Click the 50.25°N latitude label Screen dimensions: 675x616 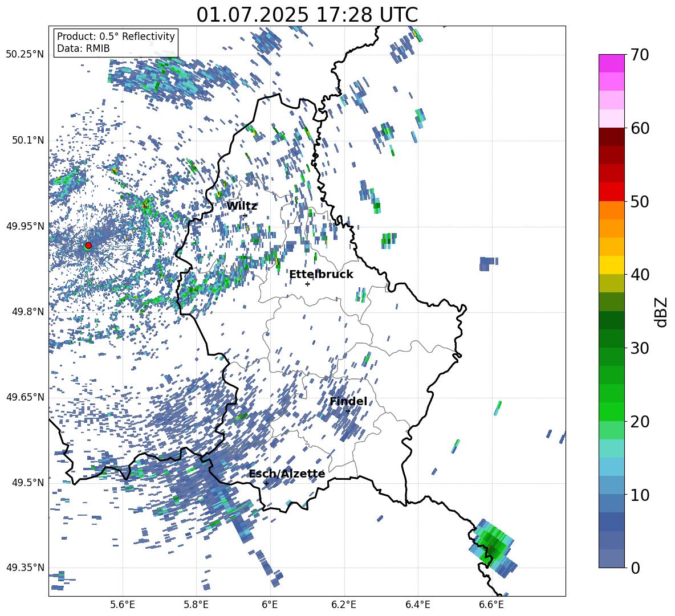coord(25,55)
